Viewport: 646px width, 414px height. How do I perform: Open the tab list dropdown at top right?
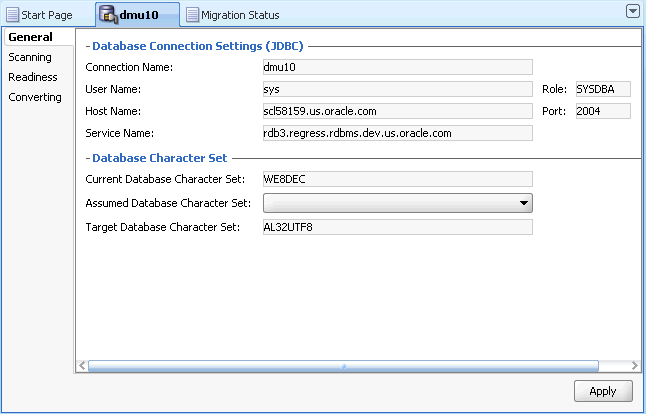632,11
